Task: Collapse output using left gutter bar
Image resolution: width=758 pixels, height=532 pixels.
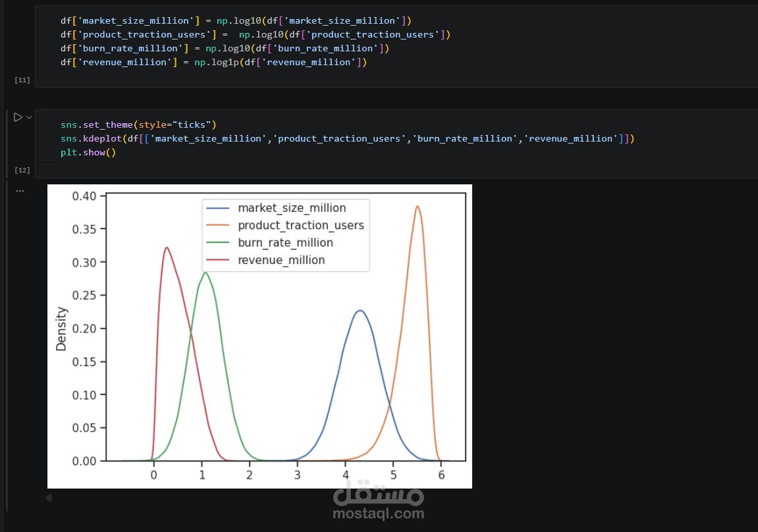Action: point(7,346)
